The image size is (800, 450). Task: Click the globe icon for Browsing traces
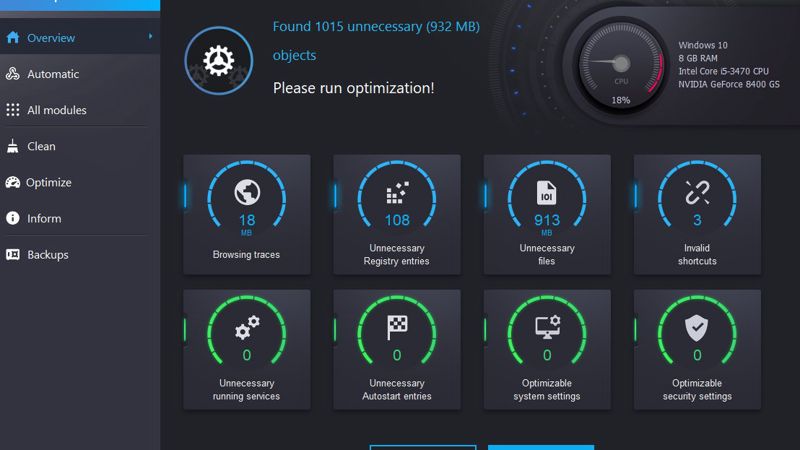(247, 193)
